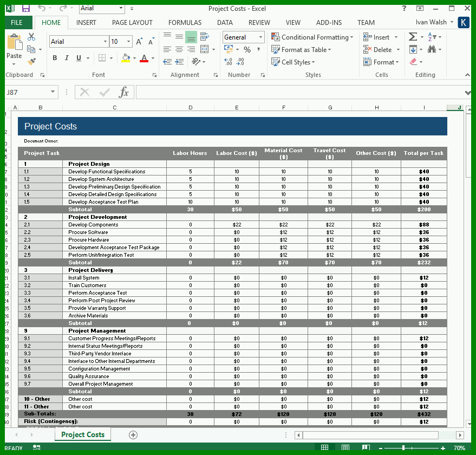
Task: Toggle Bold formatting
Action: tap(55, 58)
